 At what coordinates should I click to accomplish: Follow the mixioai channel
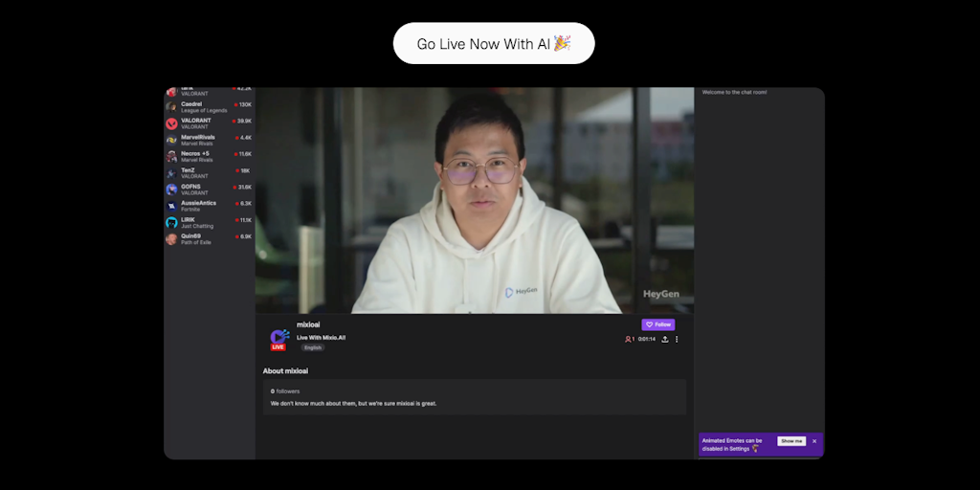[658, 325]
